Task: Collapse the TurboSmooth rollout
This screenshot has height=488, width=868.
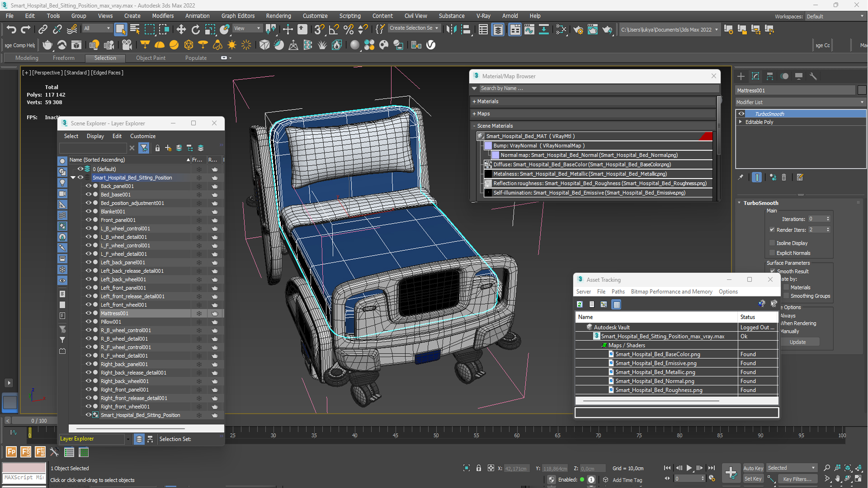Action: [x=740, y=203]
